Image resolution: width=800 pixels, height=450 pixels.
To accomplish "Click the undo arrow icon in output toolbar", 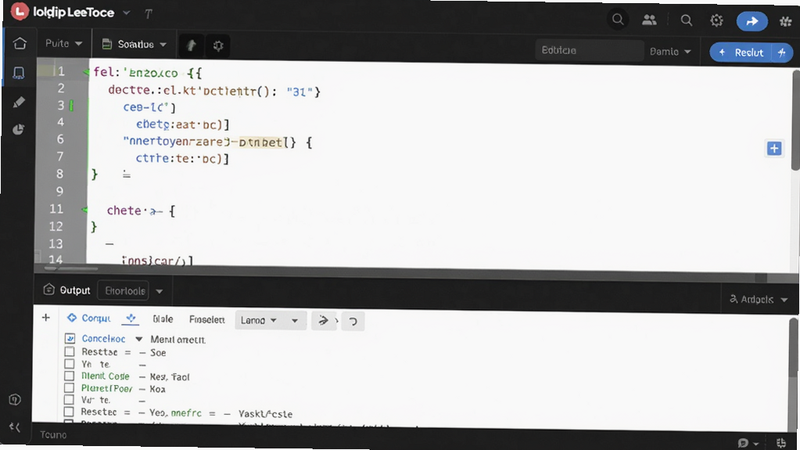I will pos(353,321).
